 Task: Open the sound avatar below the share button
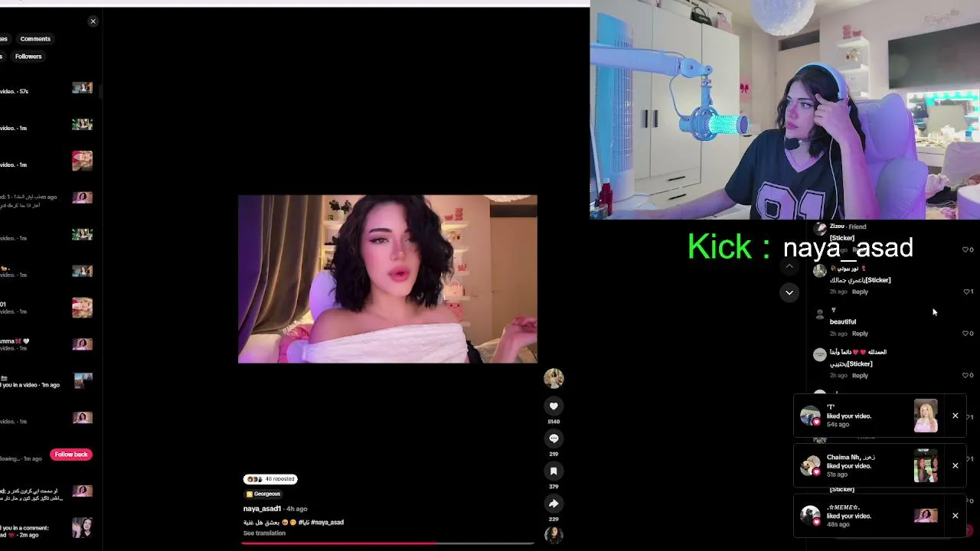click(x=554, y=535)
